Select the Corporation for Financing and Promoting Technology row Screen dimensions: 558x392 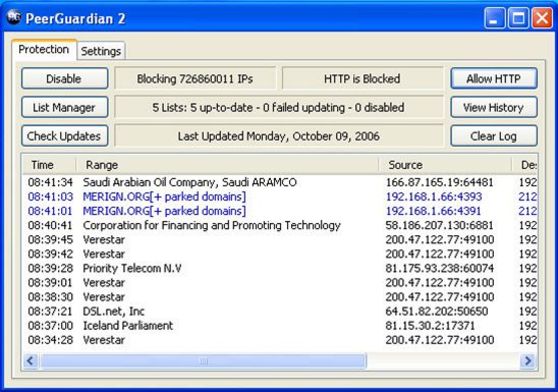(280, 226)
